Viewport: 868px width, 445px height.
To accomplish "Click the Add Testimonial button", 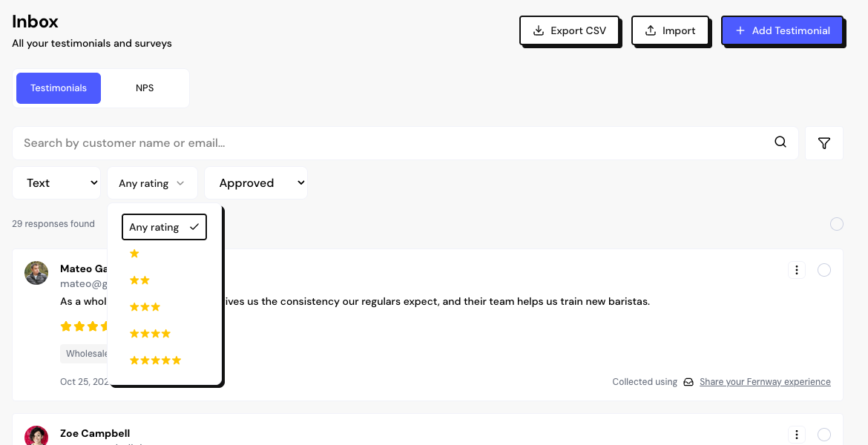I will pos(782,30).
